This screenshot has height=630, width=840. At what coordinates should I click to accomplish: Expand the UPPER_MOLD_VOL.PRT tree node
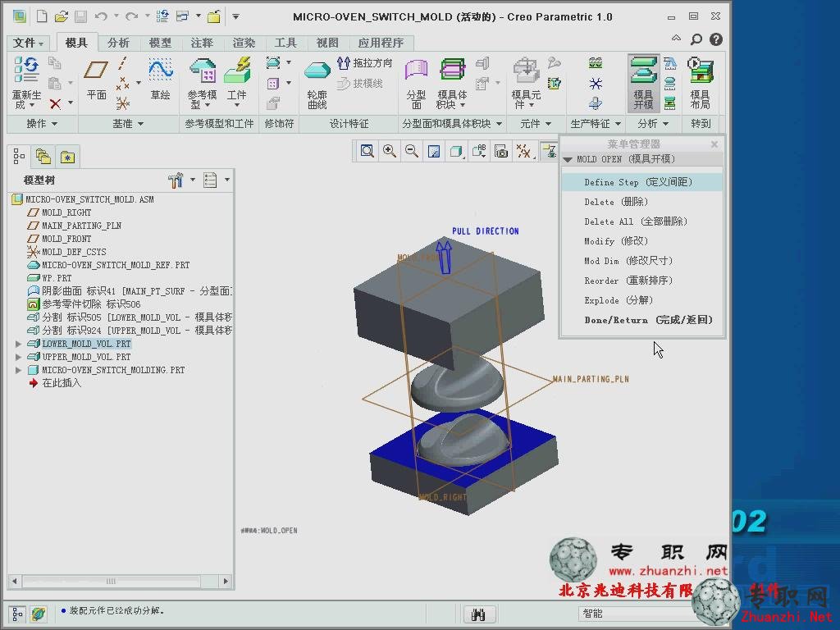(x=18, y=357)
